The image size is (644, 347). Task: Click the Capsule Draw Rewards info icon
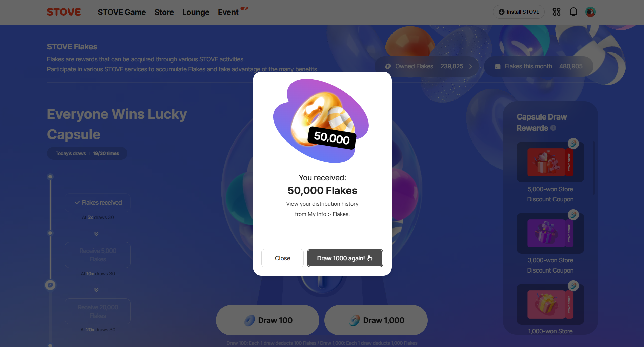click(553, 128)
